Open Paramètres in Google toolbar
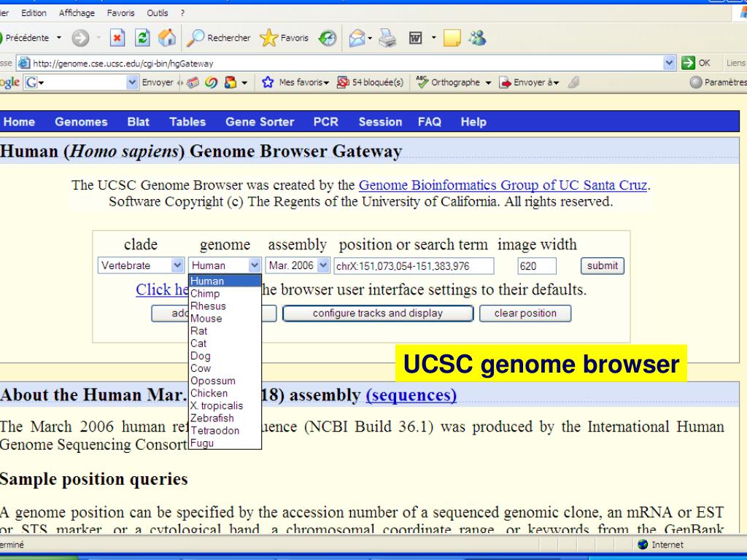This screenshot has width=747, height=560. 719,82
